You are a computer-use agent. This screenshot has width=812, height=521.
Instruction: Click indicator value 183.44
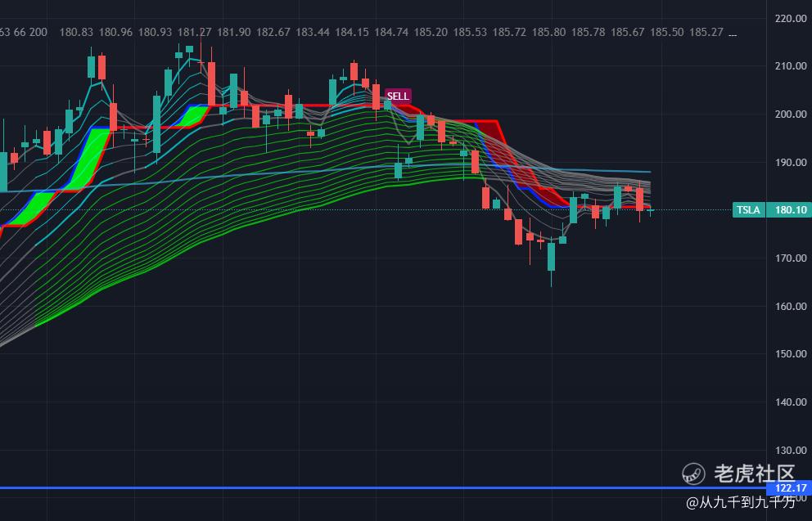point(312,32)
